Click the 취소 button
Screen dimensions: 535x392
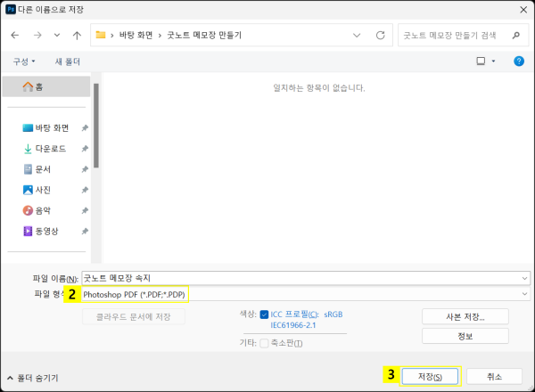click(x=494, y=377)
